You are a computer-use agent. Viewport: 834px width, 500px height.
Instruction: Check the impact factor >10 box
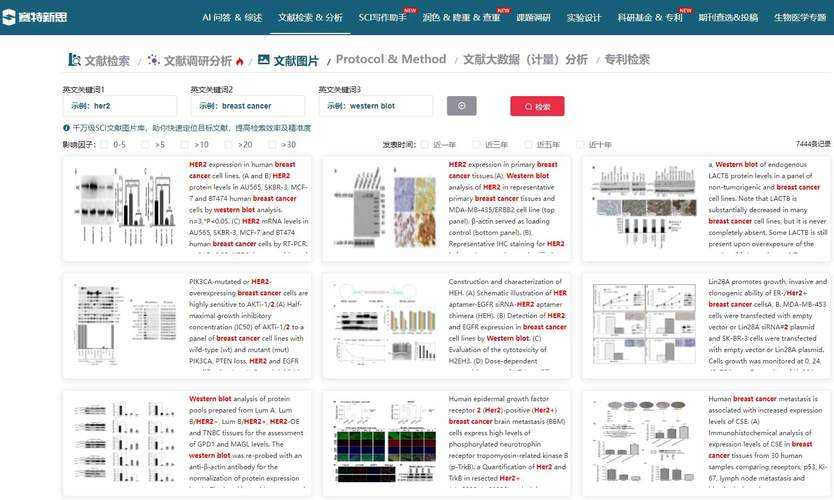(184, 145)
